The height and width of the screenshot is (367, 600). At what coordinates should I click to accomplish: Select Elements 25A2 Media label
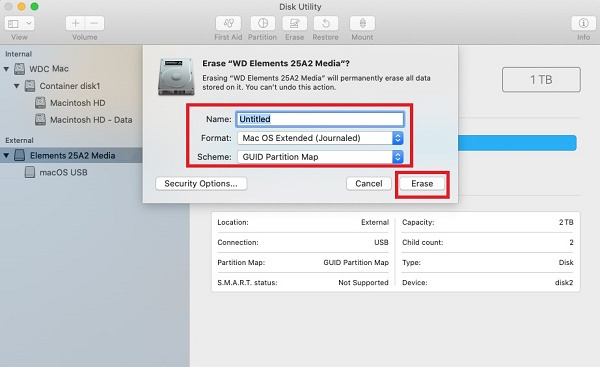(73, 155)
